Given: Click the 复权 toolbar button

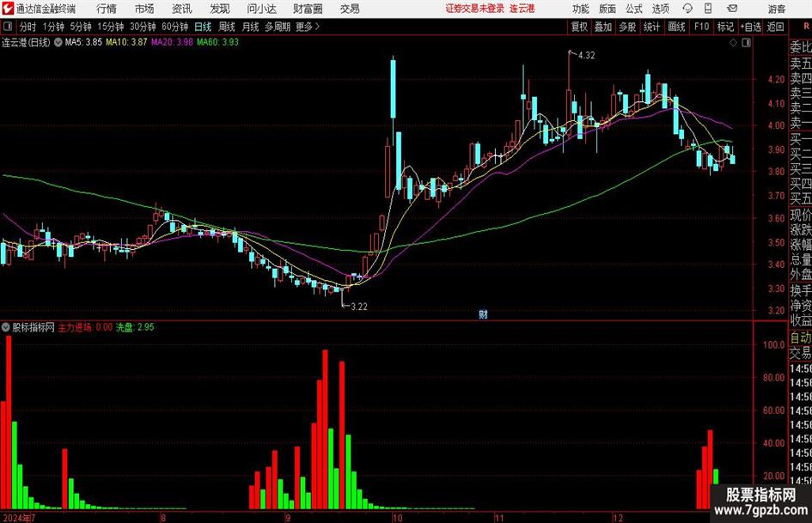Looking at the screenshot, I should click(x=579, y=27).
